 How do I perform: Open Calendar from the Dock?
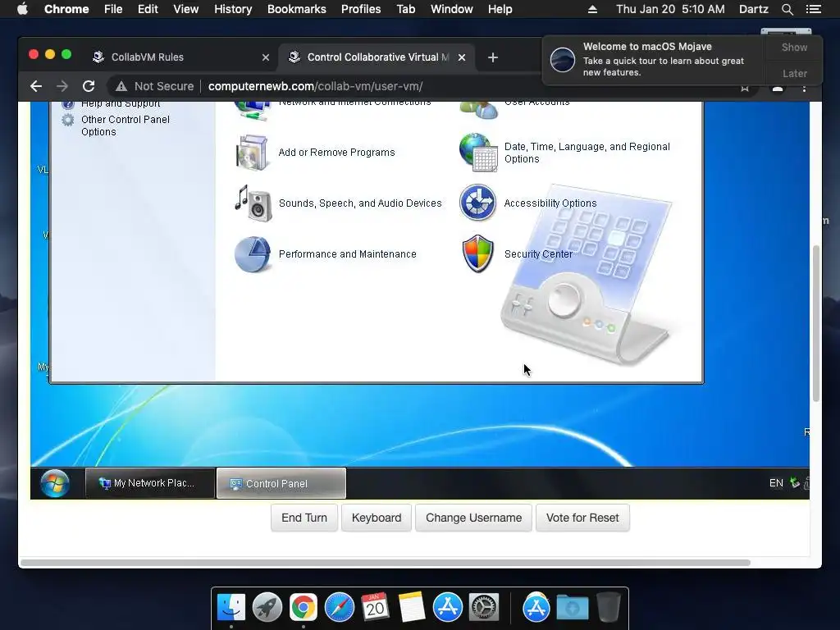pos(375,608)
